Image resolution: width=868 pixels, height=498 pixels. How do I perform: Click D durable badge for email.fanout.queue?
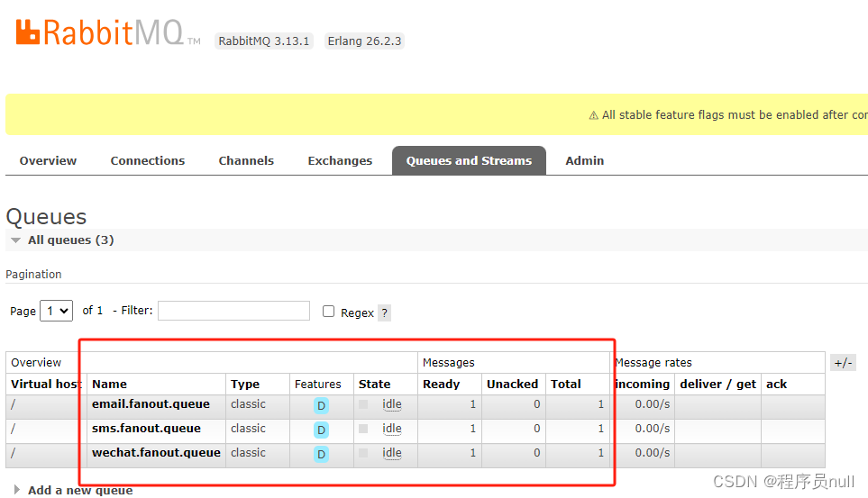[321, 405]
